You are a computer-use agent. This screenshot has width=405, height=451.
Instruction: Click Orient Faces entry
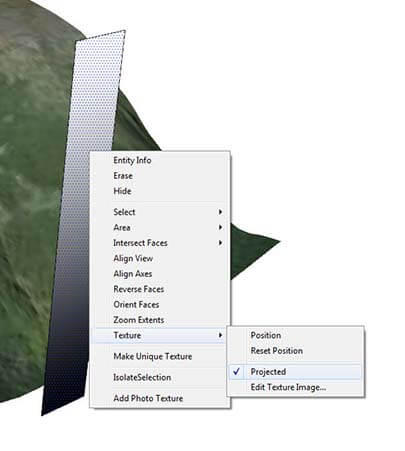point(136,304)
